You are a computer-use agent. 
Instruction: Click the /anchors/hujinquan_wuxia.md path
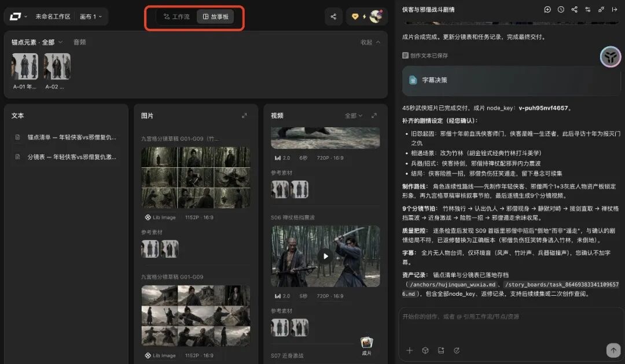click(453, 284)
